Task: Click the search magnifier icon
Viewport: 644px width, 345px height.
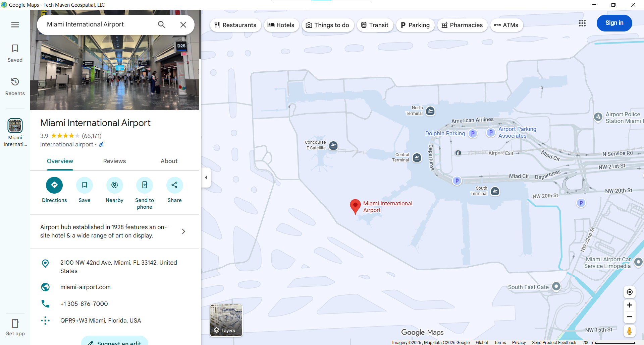Action: click(162, 25)
